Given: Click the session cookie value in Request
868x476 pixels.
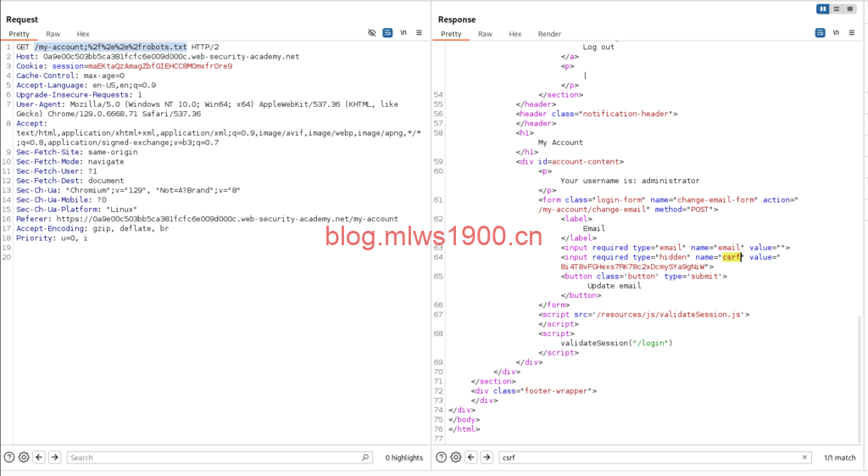Looking at the screenshot, I should (160, 66).
